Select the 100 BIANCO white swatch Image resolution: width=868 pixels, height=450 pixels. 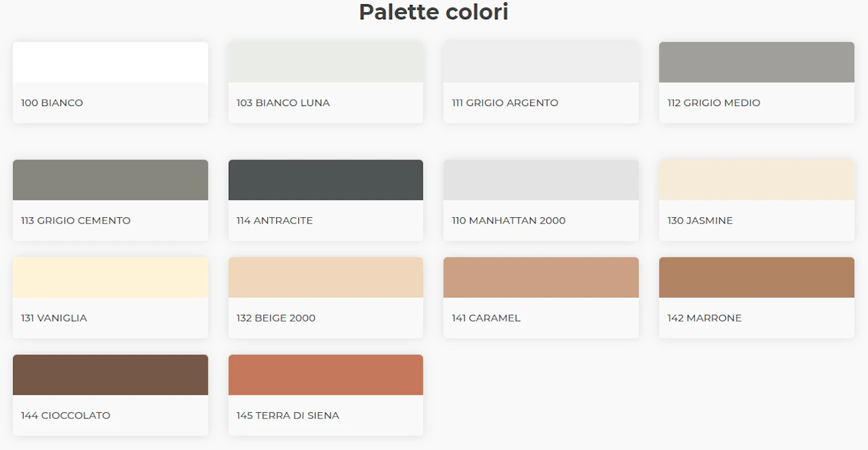pyautogui.click(x=110, y=62)
